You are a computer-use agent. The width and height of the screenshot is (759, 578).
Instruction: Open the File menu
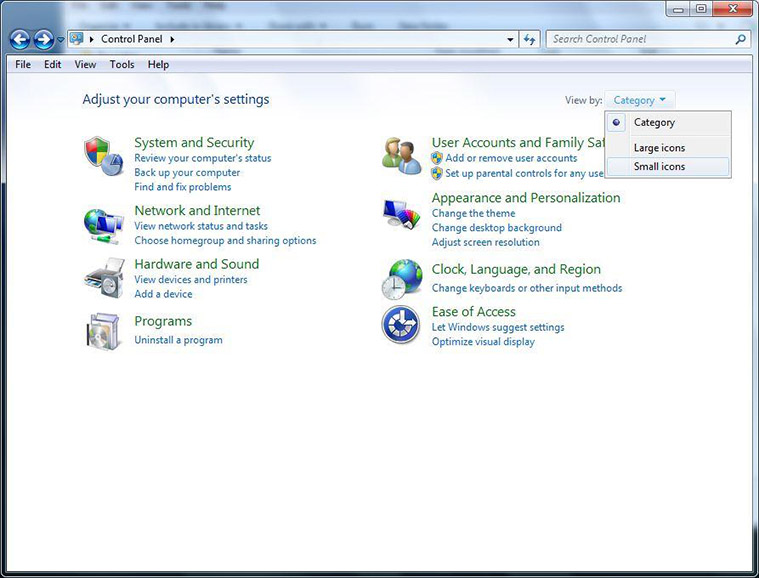(23, 64)
